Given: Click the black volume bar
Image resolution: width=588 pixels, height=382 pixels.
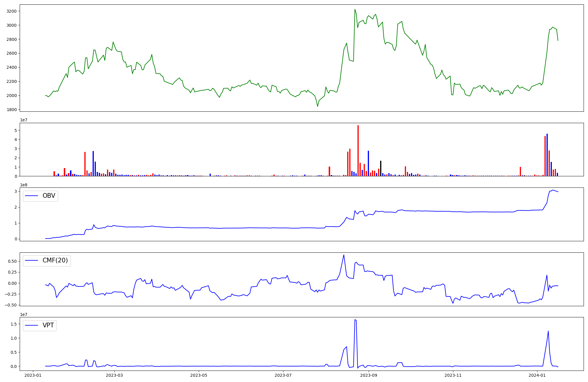Looking at the screenshot, I should pos(381,168).
